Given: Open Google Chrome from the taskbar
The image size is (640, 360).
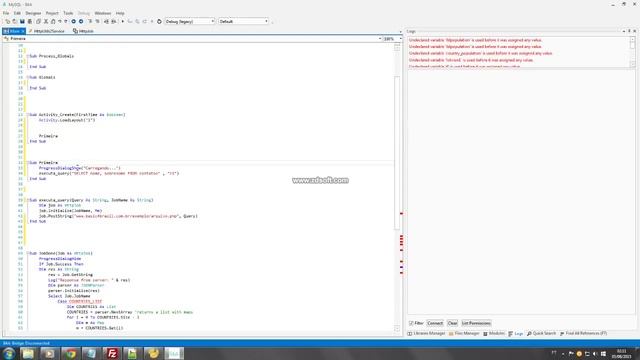Looking at the screenshot, I should [71, 353].
